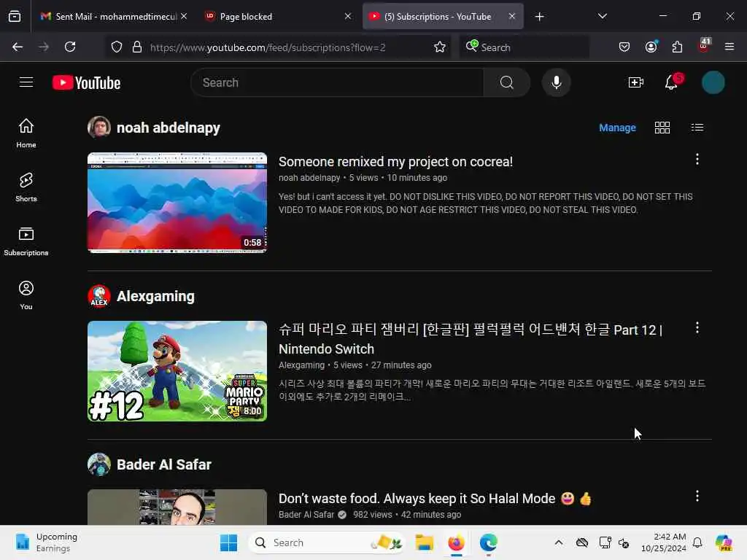
Task: Open Firefox View icon at top-left
Action: [15, 16]
